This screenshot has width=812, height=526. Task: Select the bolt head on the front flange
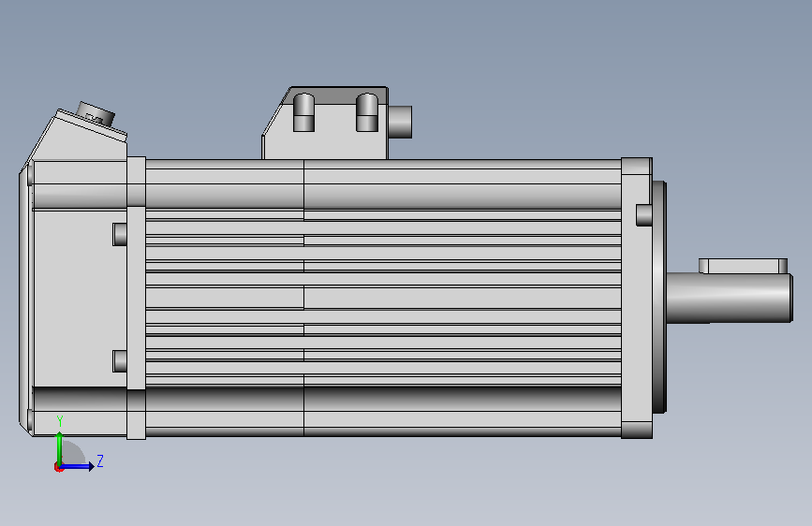pos(643,215)
